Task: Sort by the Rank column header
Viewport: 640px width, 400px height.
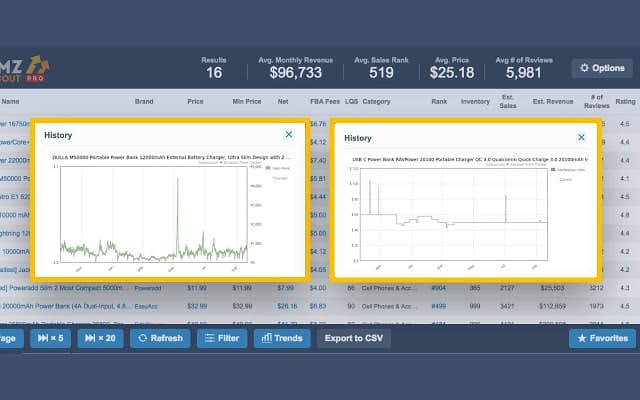Action: click(x=439, y=101)
